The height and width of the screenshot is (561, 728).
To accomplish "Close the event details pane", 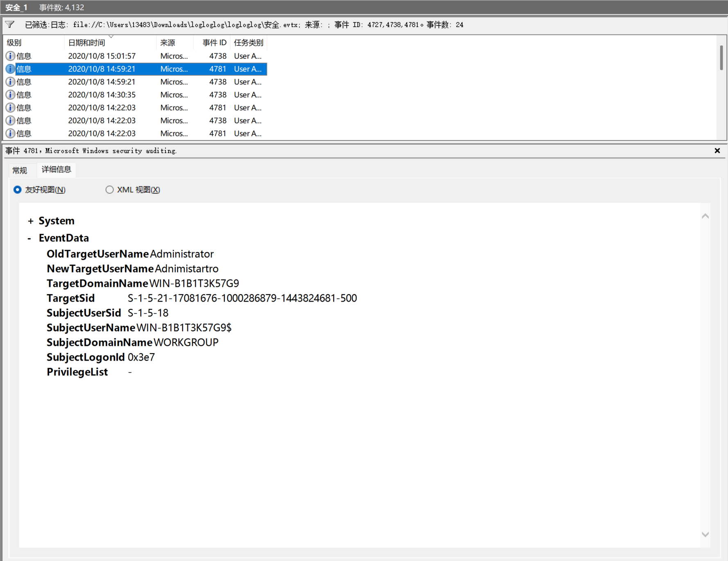I will pos(717,151).
